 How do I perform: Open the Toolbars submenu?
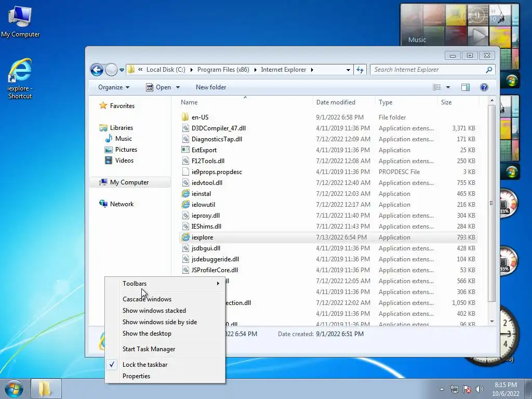click(x=165, y=284)
